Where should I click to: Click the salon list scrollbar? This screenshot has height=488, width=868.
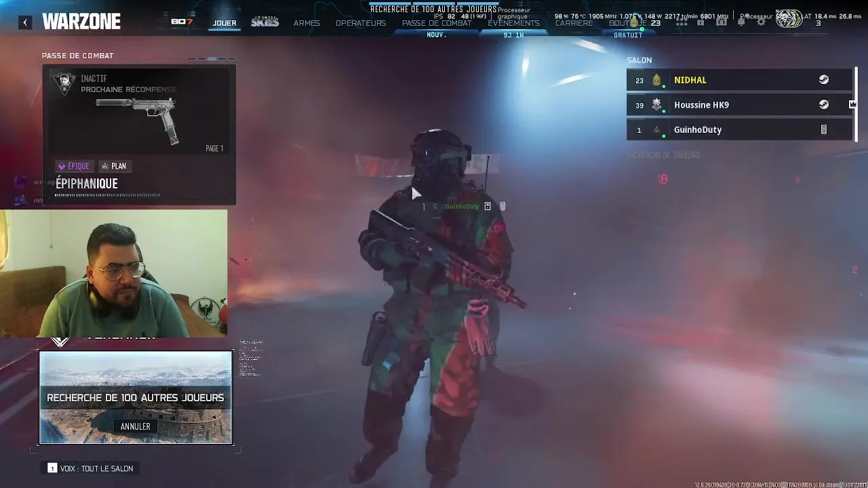(856, 104)
